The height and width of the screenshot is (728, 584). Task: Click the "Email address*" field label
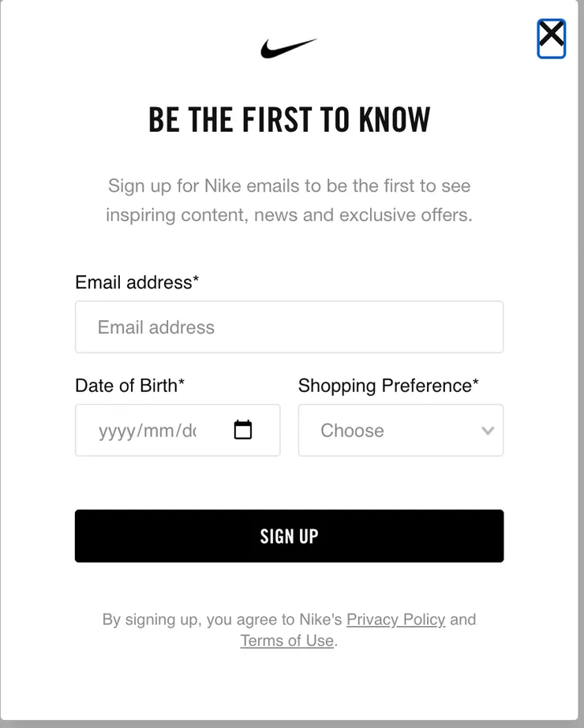(x=137, y=282)
